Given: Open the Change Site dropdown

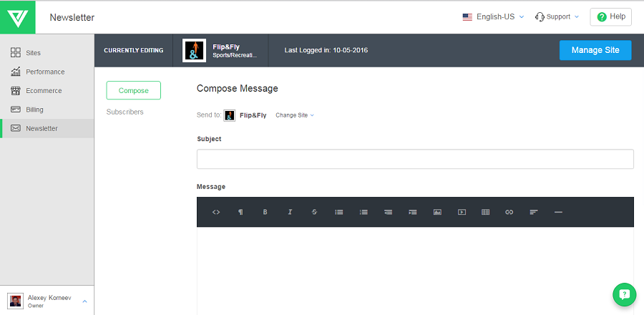Looking at the screenshot, I should coord(295,115).
